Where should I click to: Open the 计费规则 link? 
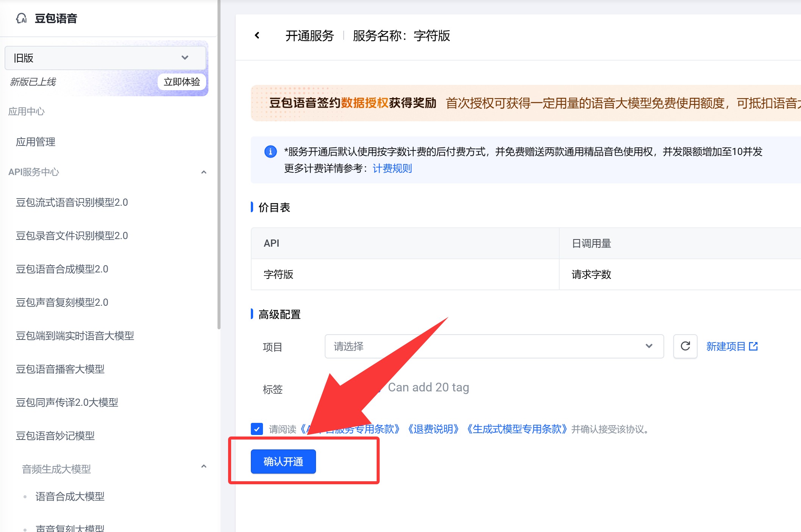pos(392,168)
